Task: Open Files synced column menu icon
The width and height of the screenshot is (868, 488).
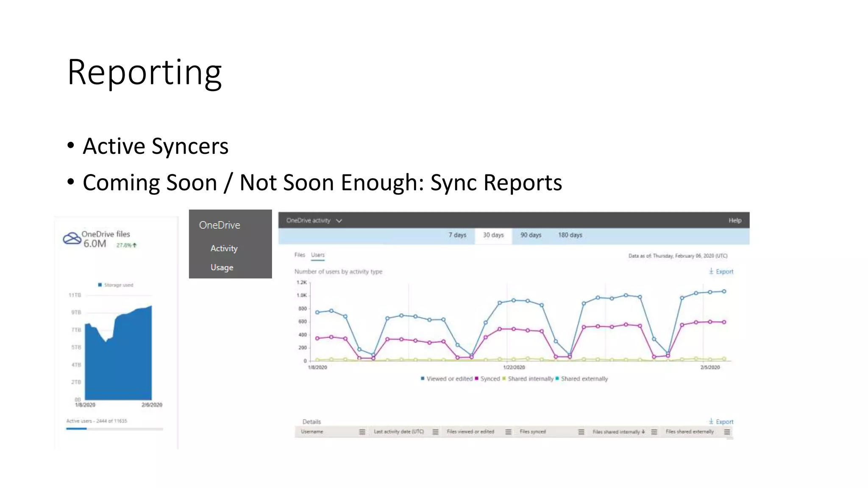Action: (581, 432)
